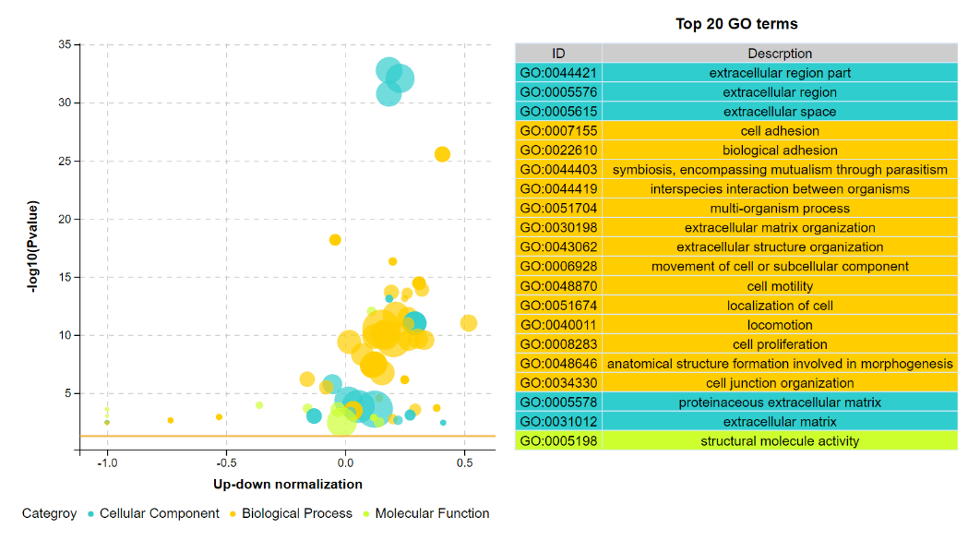Click the ID column header
The image size is (980, 541).
point(559,54)
